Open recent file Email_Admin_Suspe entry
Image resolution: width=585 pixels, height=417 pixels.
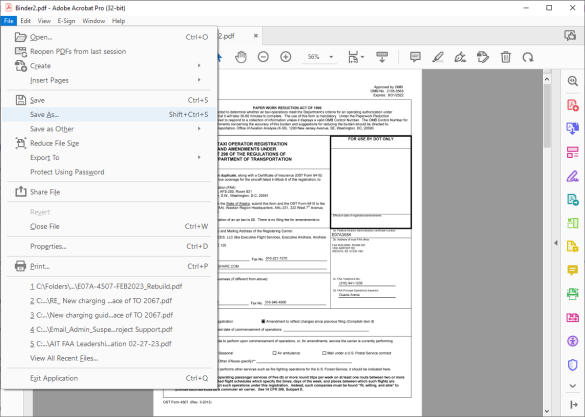[x=109, y=329]
